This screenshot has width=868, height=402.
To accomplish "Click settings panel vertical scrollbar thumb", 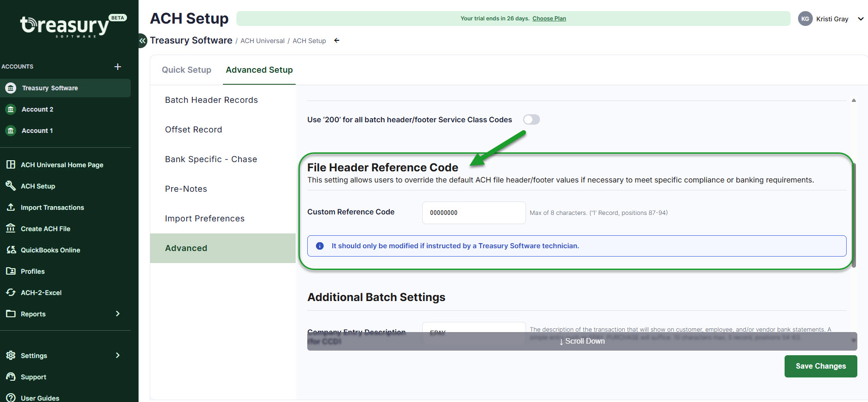I will [854, 215].
